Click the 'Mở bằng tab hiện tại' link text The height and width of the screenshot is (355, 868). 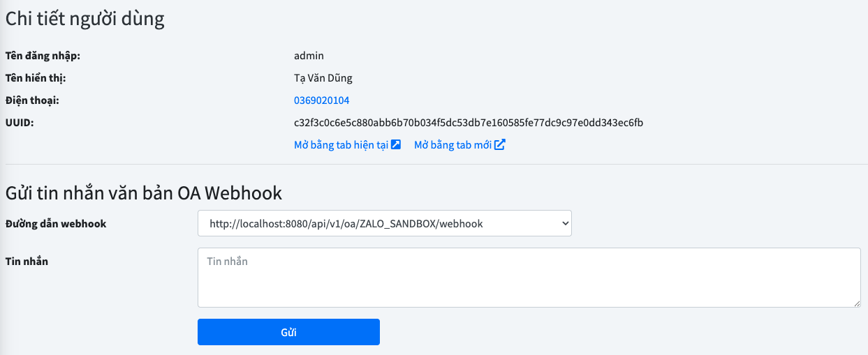pyautogui.click(x=341, y=145)
